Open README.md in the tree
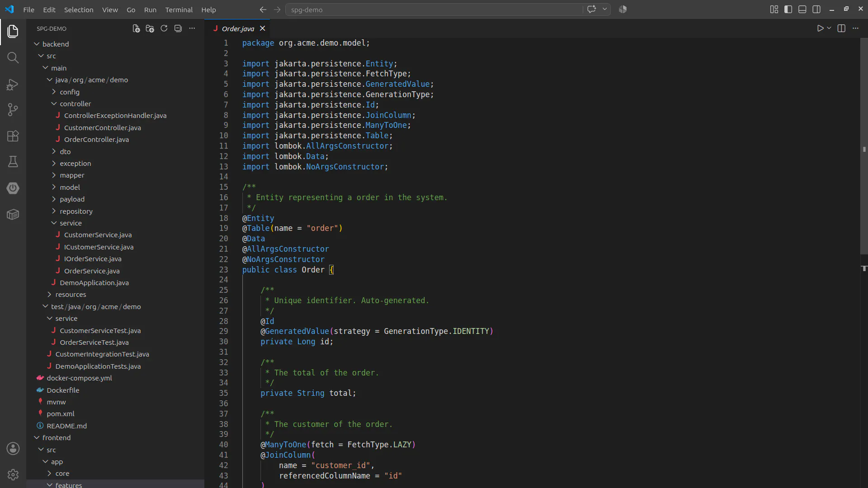The height and width of the screenshot is (488, 868). tap(115, 426)
